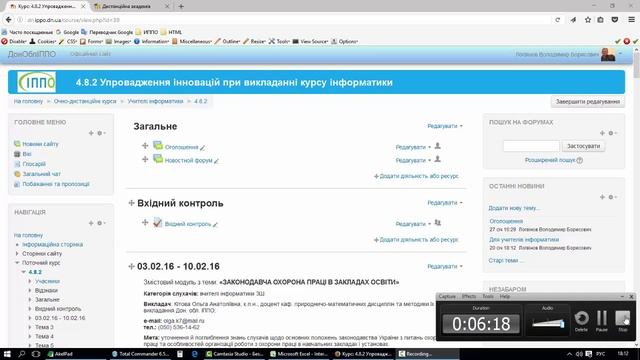Open the Pocket shield icon in browser toolbar

coord(615,20)
